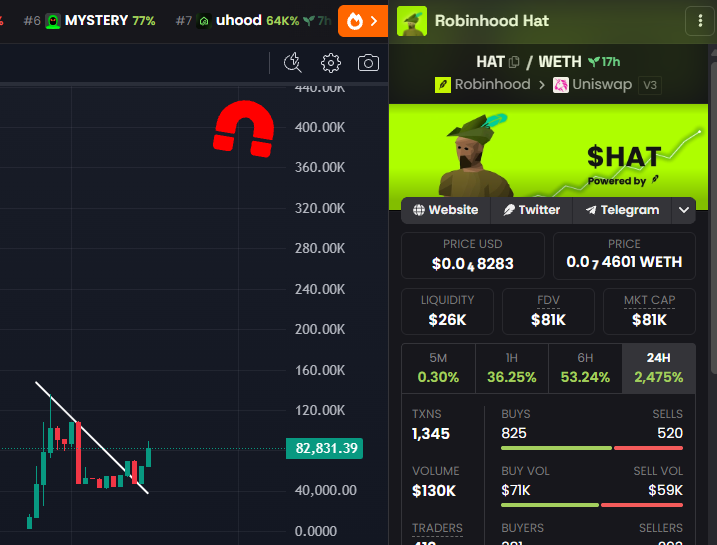Click the BUY VOL $71K value
The height and width of the screenshot is (545, 717).
(516, 491)
